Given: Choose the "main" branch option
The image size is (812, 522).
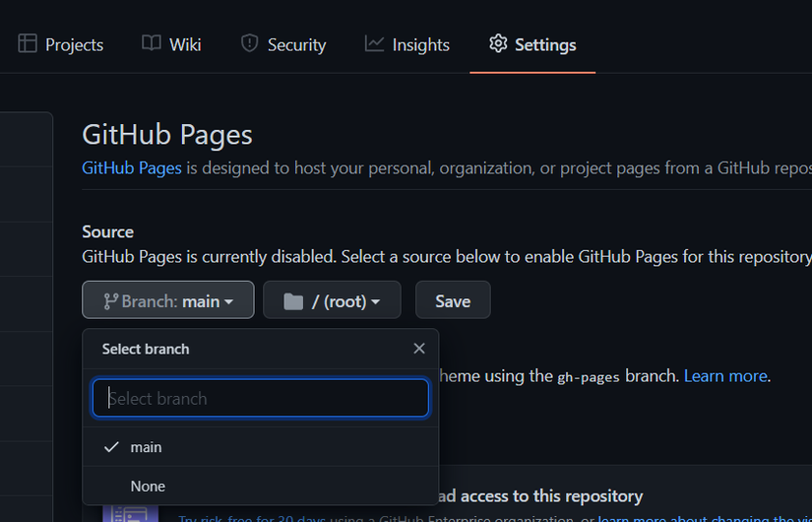Looking at the screenshot, I should point(147,447).
